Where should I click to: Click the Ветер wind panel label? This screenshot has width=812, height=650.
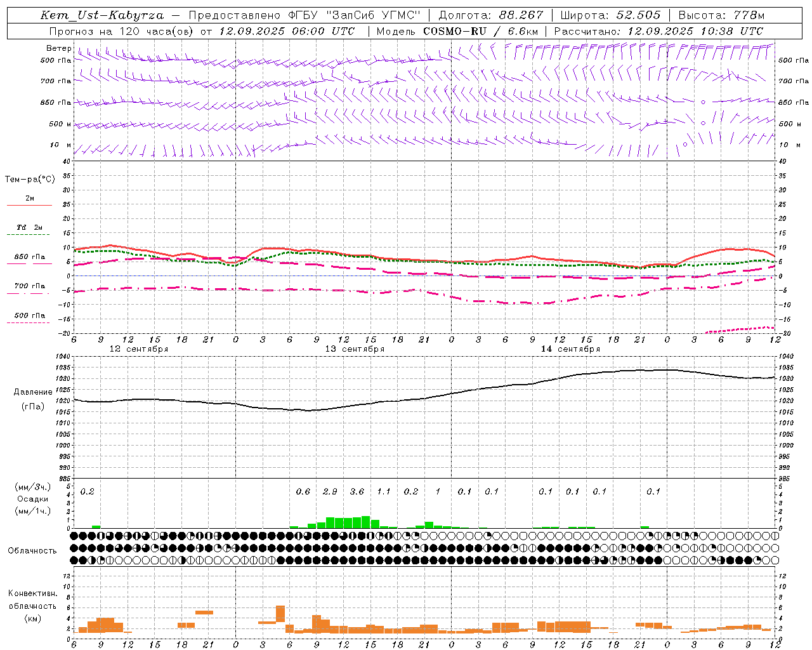tap(59, 48)
